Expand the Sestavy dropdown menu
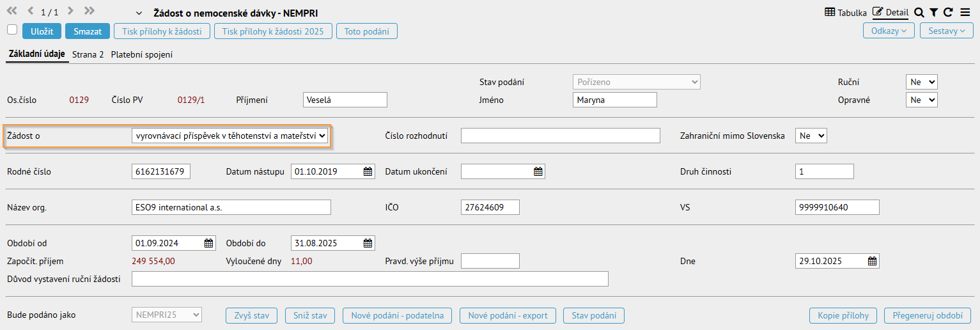 click(945, 31)
